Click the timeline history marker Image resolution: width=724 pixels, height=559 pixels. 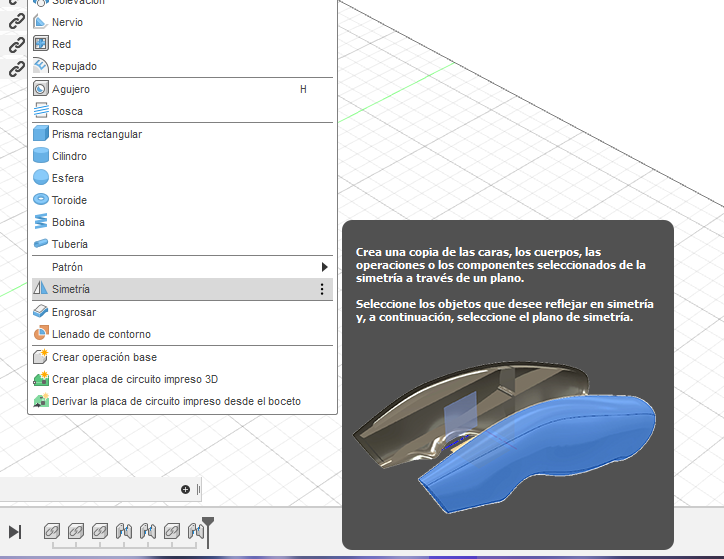click(x=208, y=532)
